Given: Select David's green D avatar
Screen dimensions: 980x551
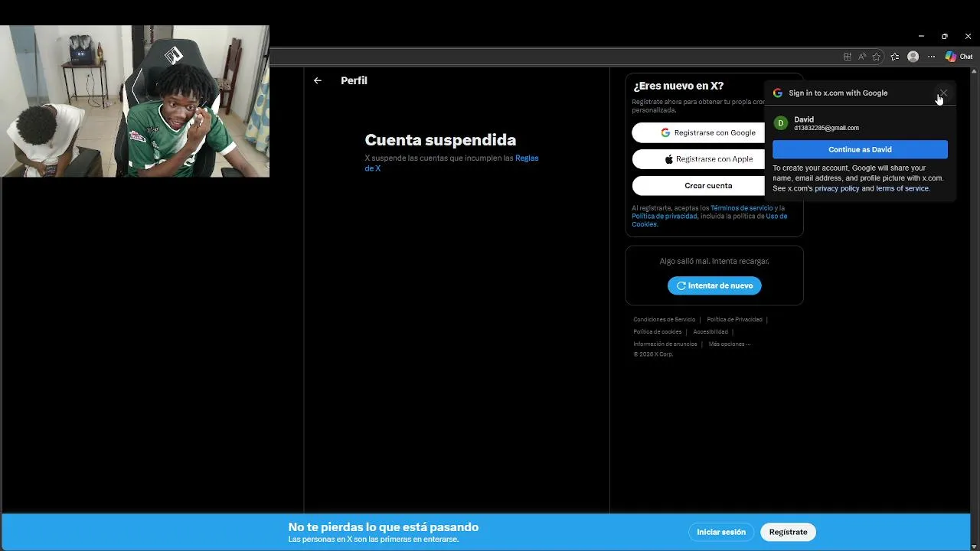Looking at the screenshot, I should [781, 123].
